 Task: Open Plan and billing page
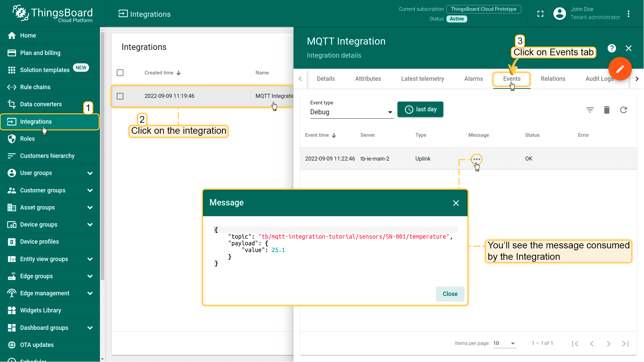[x=50, y=53]
